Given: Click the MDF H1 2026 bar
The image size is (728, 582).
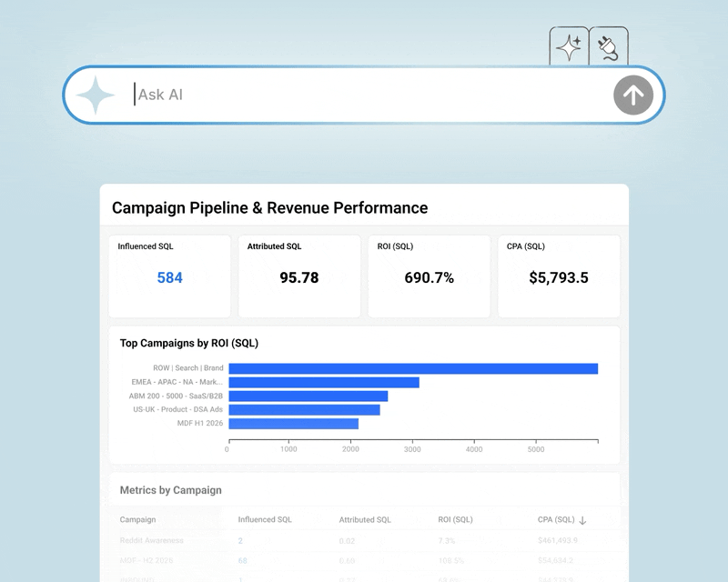Looking at the screenshot, I should (293, 424).
